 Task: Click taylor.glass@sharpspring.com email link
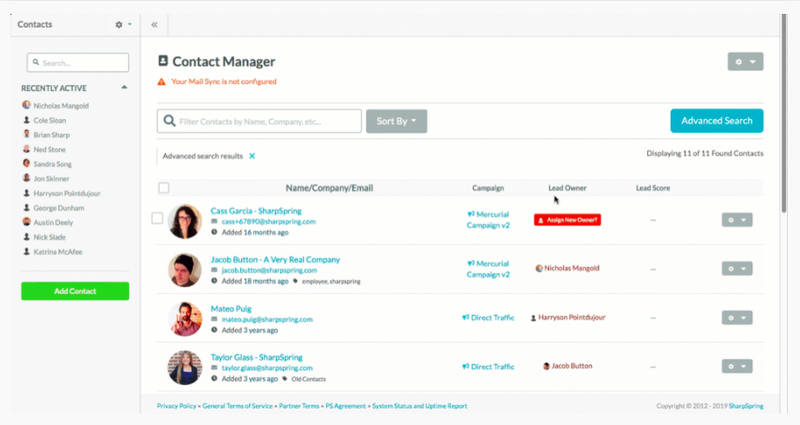pos(267,368)
